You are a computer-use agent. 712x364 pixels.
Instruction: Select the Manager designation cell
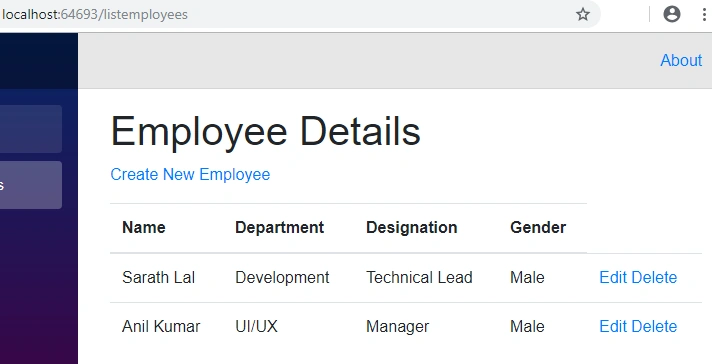click(397, 326)
